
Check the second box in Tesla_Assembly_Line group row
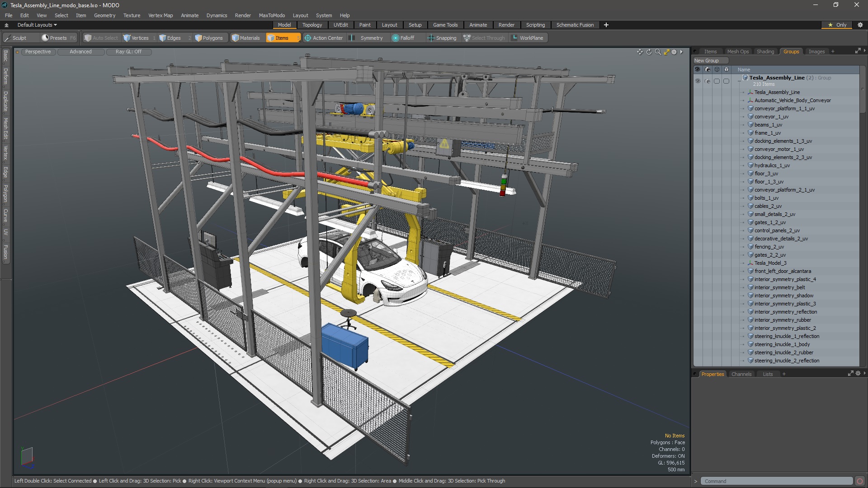[x=726, y=81]
